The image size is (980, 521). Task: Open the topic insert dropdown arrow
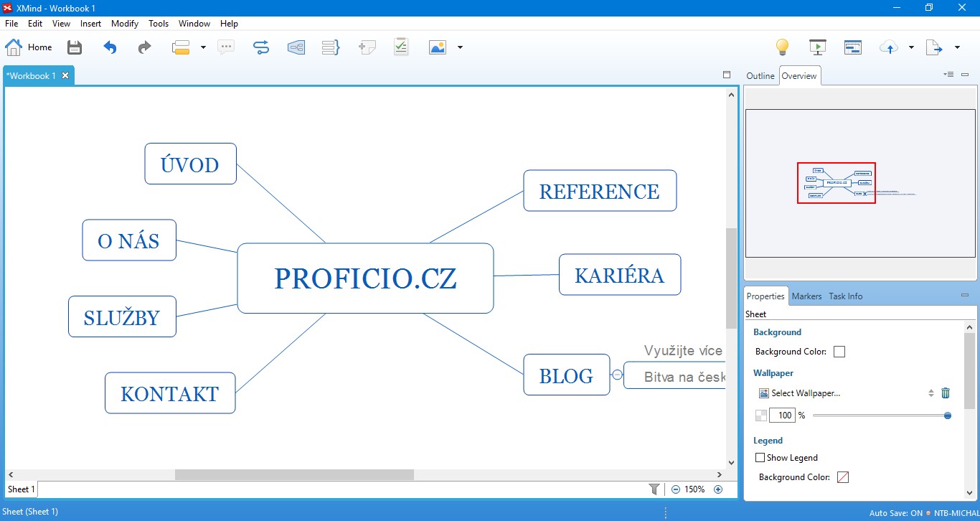point(203,47)
